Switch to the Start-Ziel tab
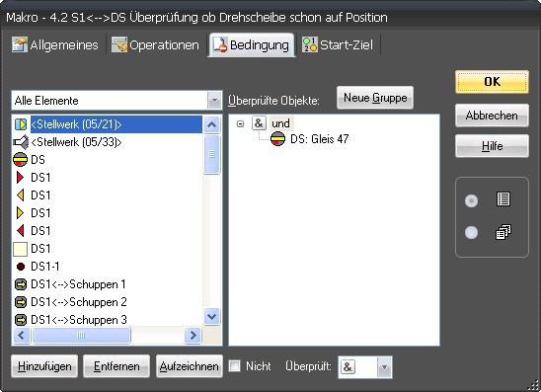541x392 pixels. pos(338,45)
